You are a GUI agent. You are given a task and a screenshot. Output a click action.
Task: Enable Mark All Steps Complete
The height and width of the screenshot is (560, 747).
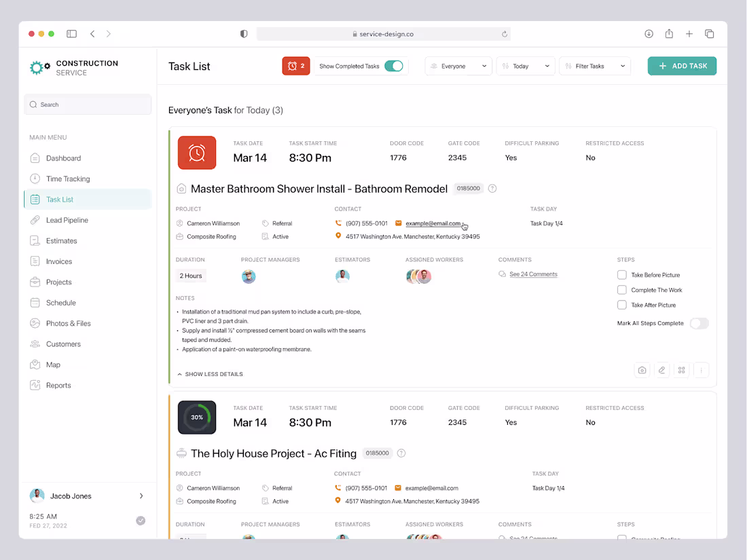pos(699,323)
